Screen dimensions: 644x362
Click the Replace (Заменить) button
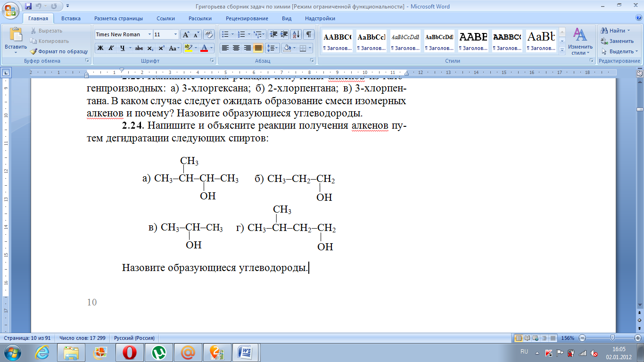(x=617, y=41)
